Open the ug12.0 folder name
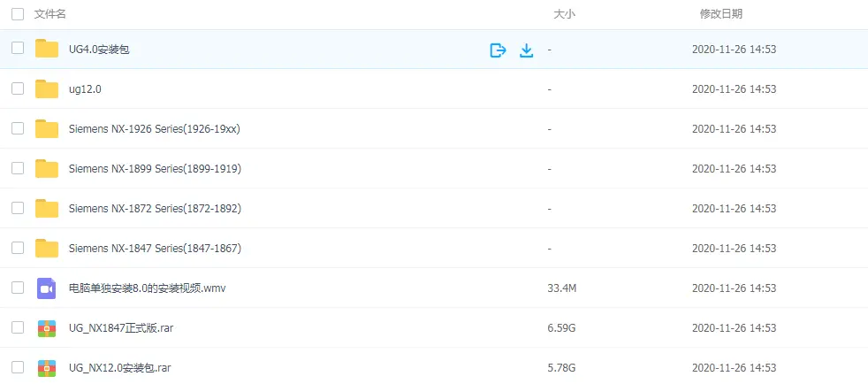Screen dimensions: 868x384 [x=85, y=89]
